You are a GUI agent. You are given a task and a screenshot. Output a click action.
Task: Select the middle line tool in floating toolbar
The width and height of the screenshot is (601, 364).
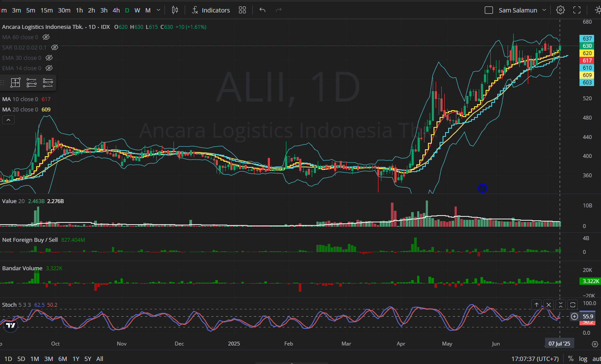coord(31,83)
